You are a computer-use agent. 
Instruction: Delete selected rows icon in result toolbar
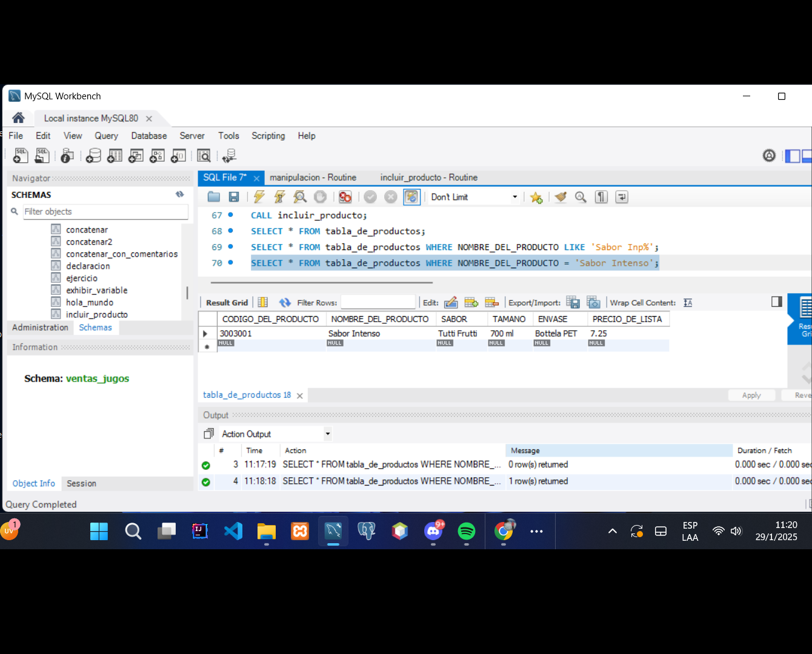pyautogui.click(x=492, y=303)
